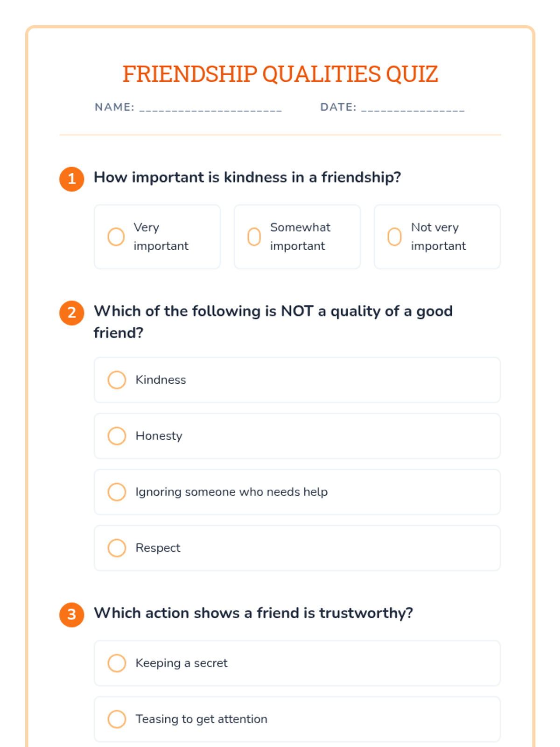Pick the Respect answer radio button
Viewport: 560px width, 747px height.
point(117,548)
